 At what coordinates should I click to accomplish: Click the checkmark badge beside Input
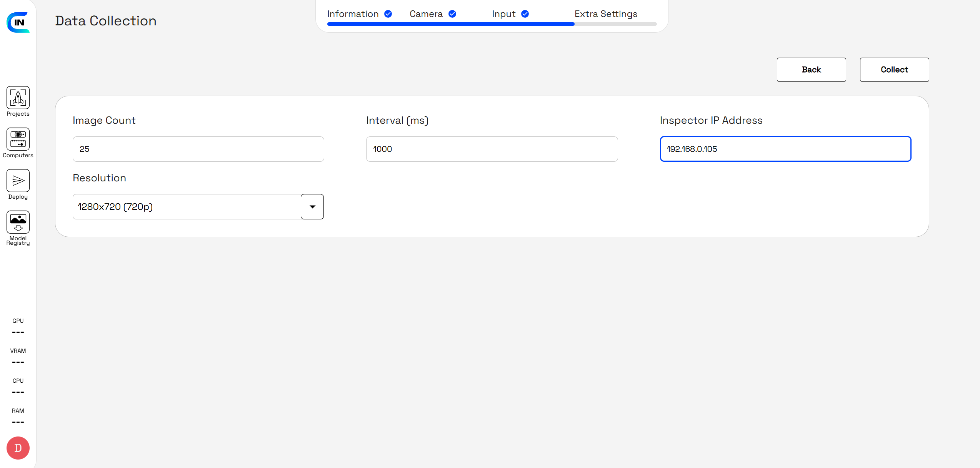pyautogui.click(x=525, y=13)
